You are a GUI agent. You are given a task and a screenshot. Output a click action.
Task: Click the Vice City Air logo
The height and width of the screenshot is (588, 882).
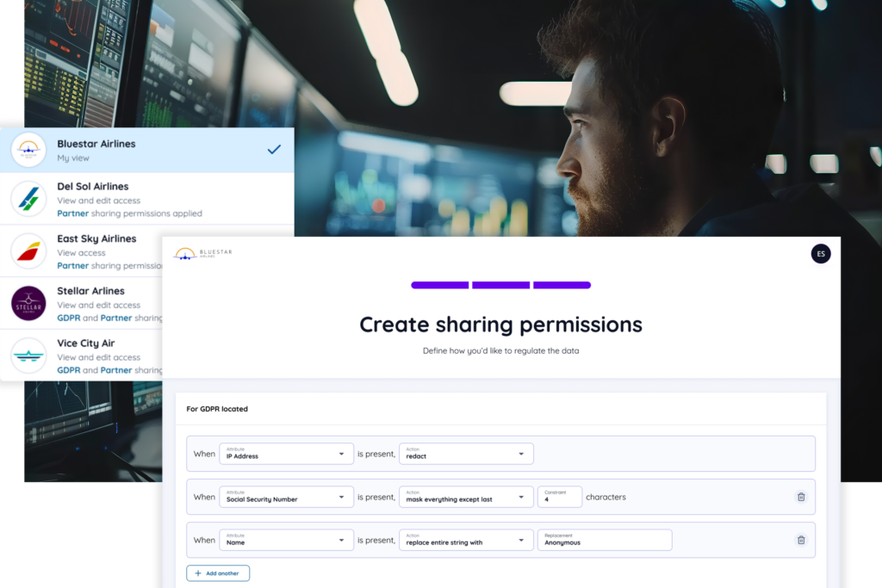28,356
